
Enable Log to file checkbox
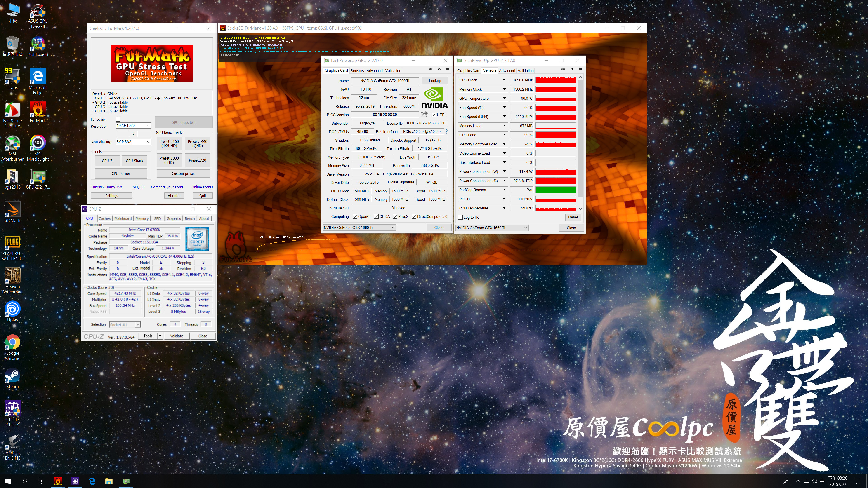[x=461, y=218]
